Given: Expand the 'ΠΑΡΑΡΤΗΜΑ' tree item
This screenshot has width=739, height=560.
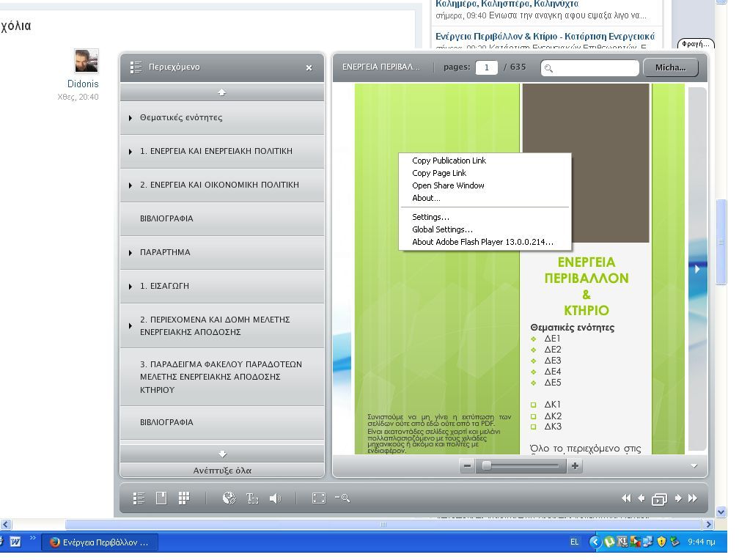Looking at the screenshot, I should point(130,253).
